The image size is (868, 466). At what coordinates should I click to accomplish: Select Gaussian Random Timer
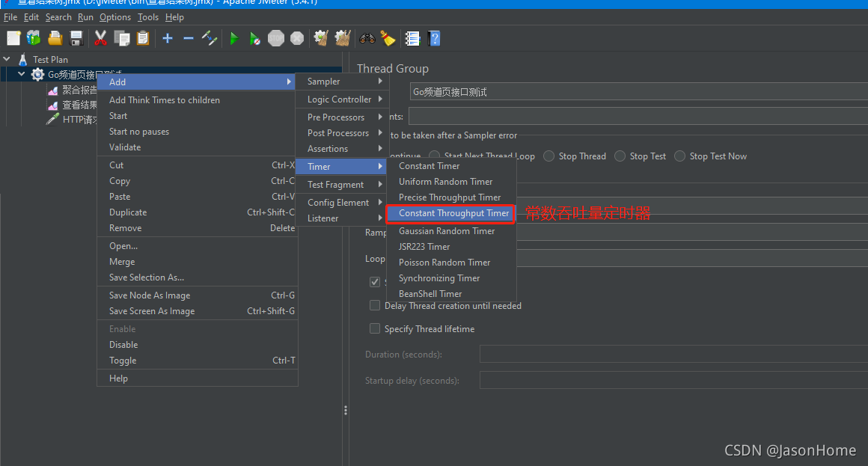point(450,231)
